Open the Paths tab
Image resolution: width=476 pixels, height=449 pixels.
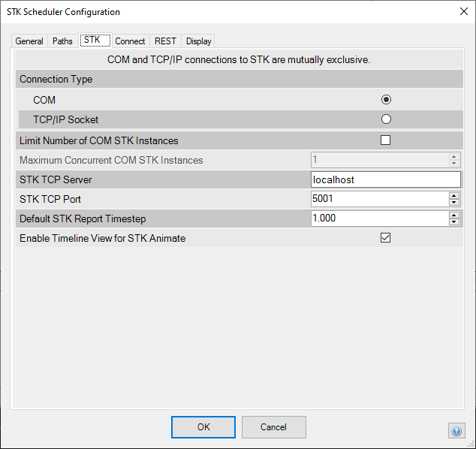[x=62, y=41]
